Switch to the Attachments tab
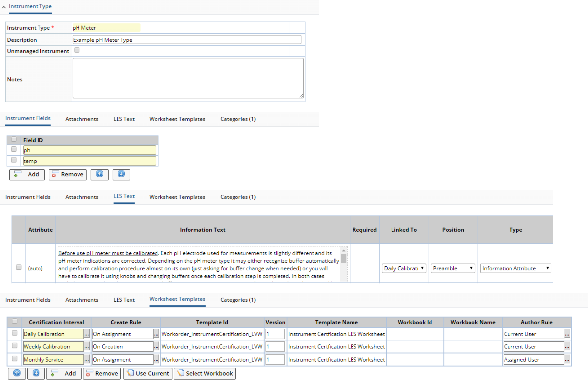Image resolution: width=588 pixels, height=382 pixels. 81,119
